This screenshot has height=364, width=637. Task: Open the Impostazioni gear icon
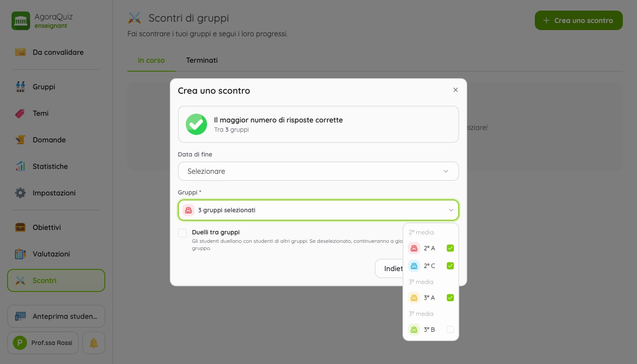tap(20, 193)
